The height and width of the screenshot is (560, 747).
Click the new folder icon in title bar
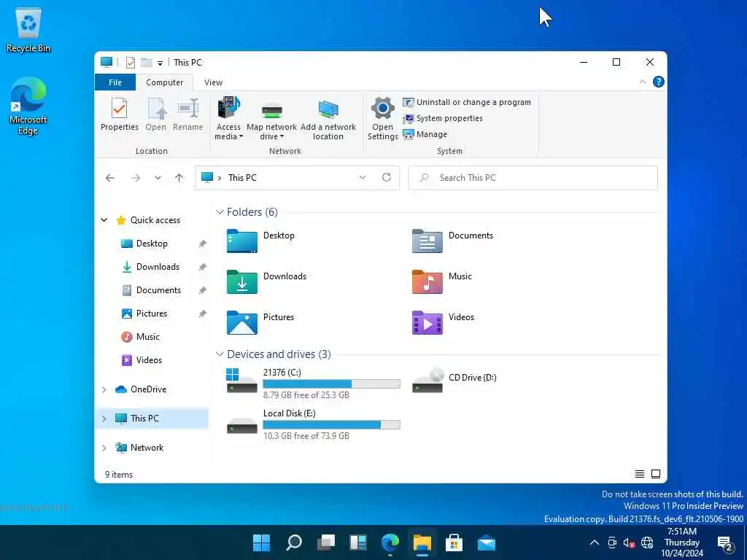pos(146,63)
